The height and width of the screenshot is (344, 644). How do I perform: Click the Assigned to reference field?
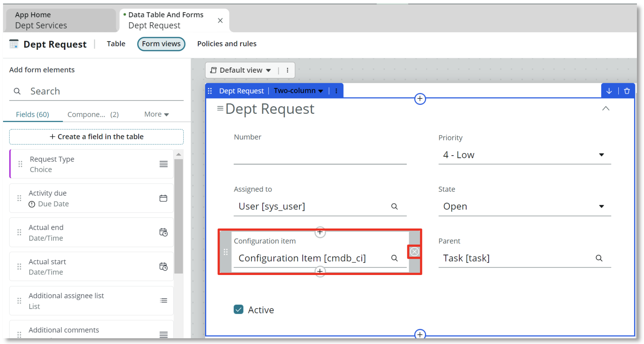[320, 206]
